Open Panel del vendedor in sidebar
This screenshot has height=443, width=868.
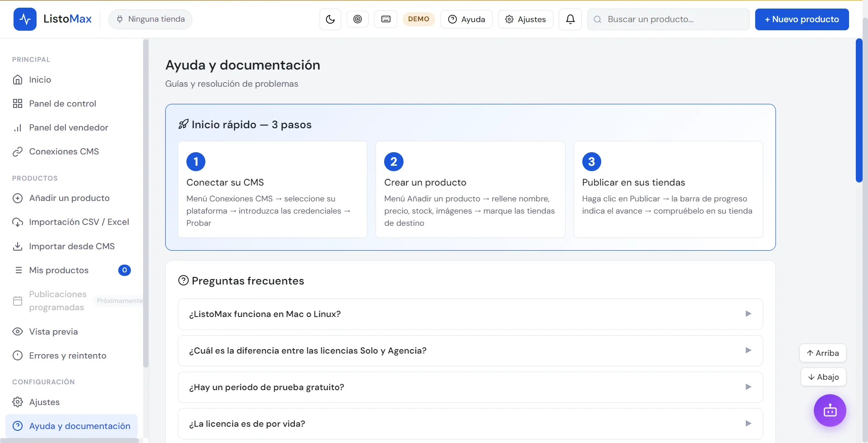[x=72, y=127]
